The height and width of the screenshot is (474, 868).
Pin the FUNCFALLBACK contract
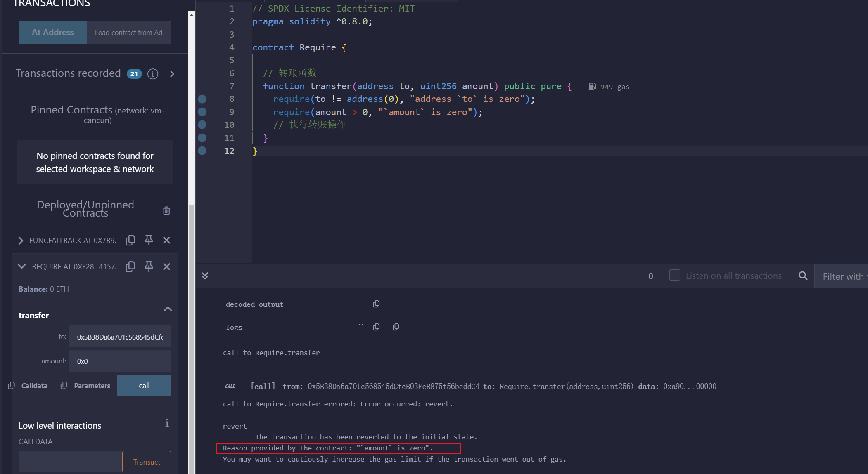click(x=149, y=240)
